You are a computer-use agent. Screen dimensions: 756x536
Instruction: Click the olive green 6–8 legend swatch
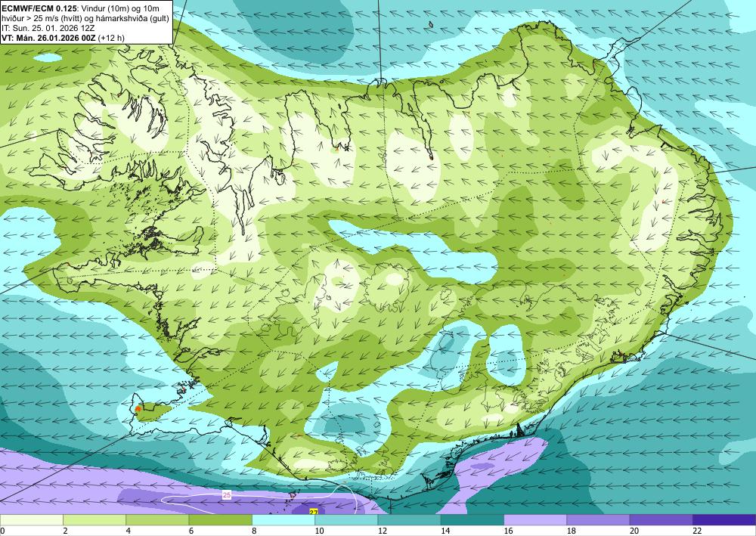[220, 520]
